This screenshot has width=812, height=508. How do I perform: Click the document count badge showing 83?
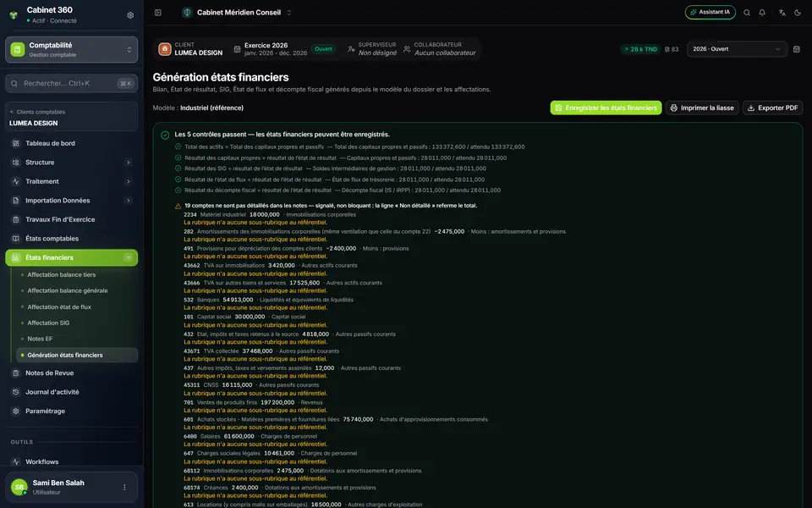(672, 49)
